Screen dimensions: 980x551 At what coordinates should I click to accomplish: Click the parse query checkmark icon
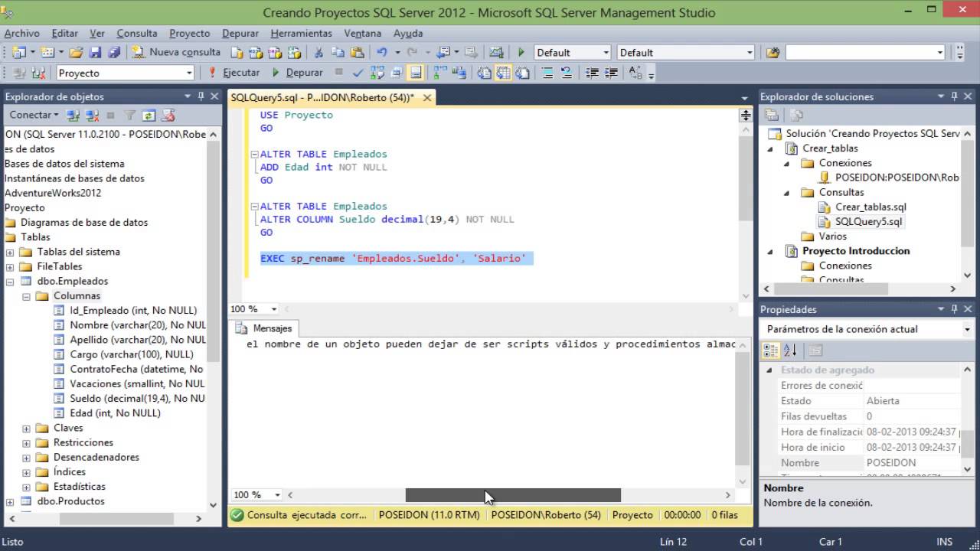(358, 73)
